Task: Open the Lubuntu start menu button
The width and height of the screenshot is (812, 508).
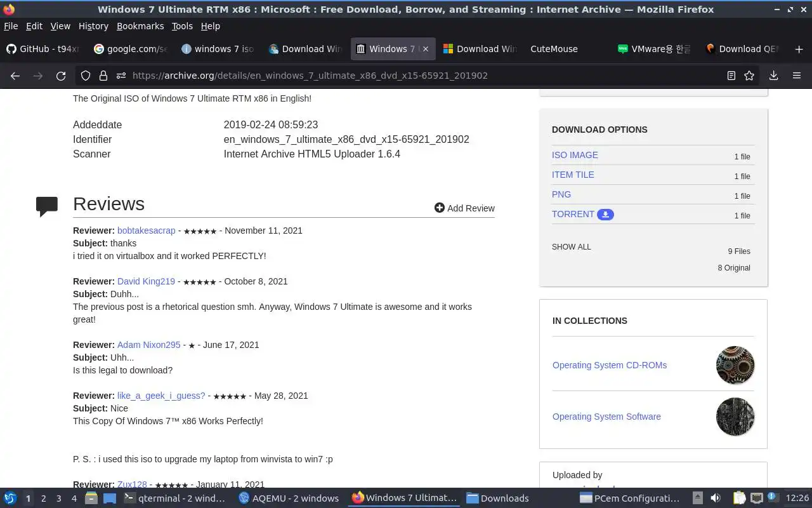Action: point(10,498)
